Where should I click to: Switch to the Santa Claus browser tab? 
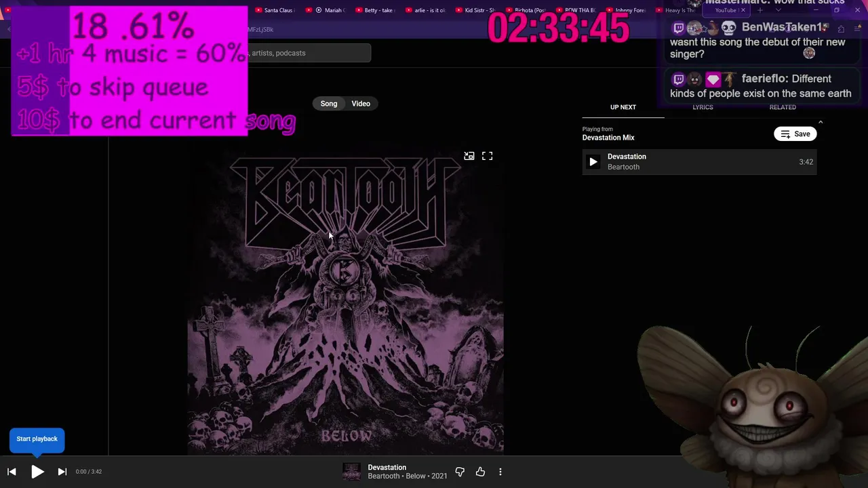275,10
